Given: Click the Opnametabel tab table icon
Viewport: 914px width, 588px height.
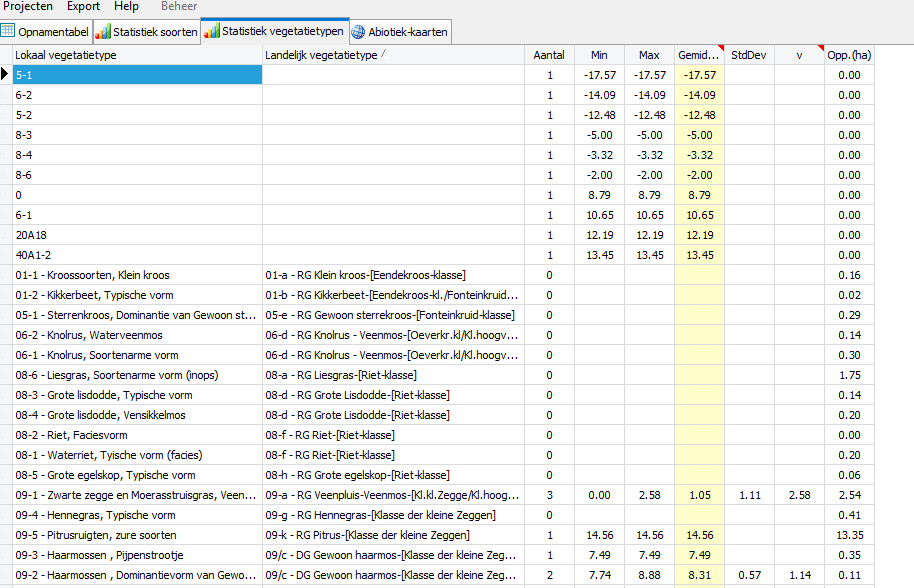Looking at the screenshot, I should [x=8, y=32].
